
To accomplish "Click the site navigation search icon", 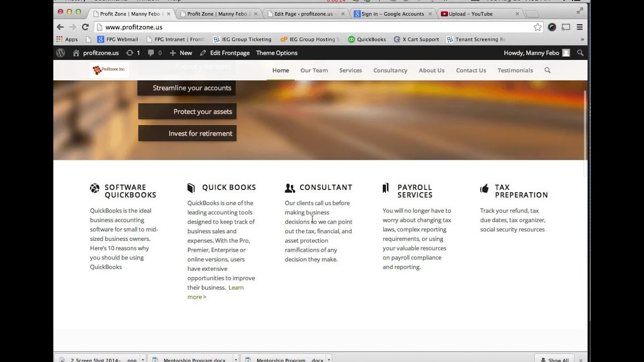I will [x=547, y=70].
